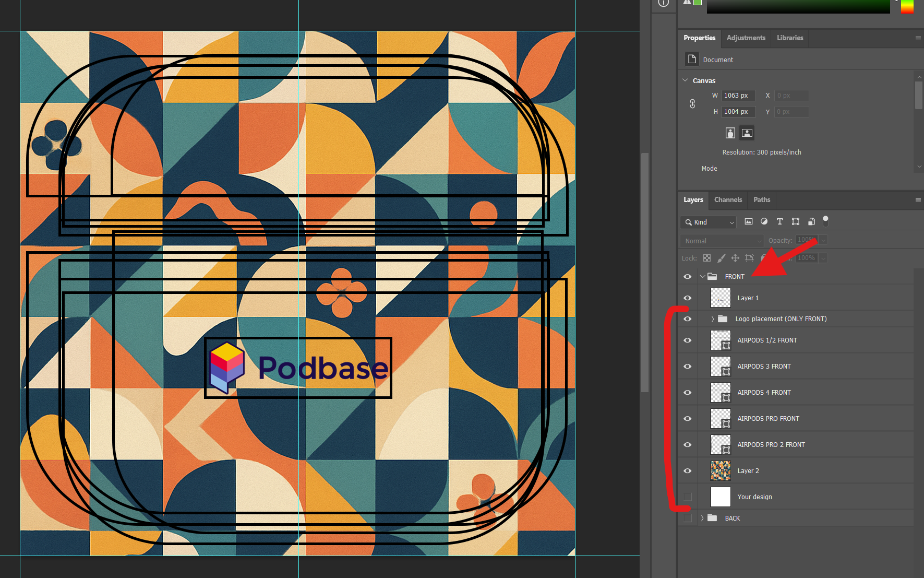
Task: Click the lock position move icon
Action: click(x=735, y=258)
